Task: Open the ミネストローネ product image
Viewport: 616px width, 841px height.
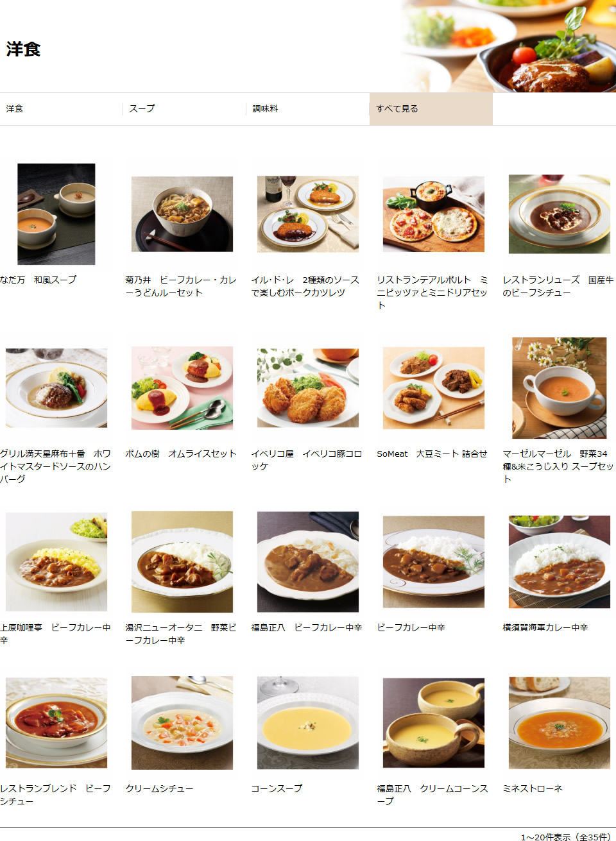Action: [x=560, y=723]
